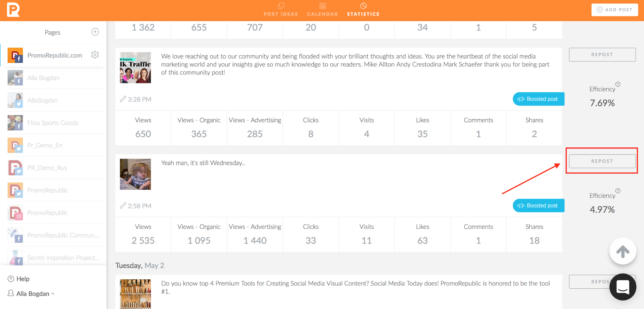
Task: Select the PromoRepublic Commun... page
Action: click(53, 235)
